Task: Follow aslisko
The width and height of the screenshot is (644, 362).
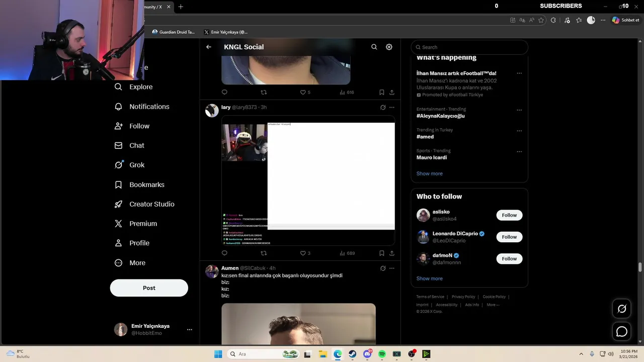Action: click(509, 215)
